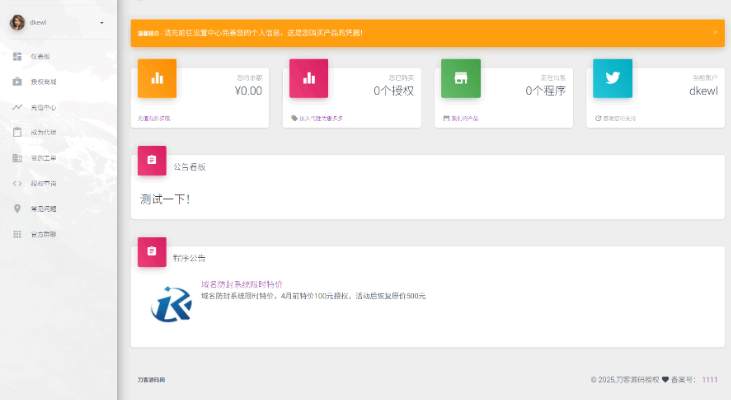
Task: Click the clipboard icon in the sidebar
Action: [x=17, y=132]
